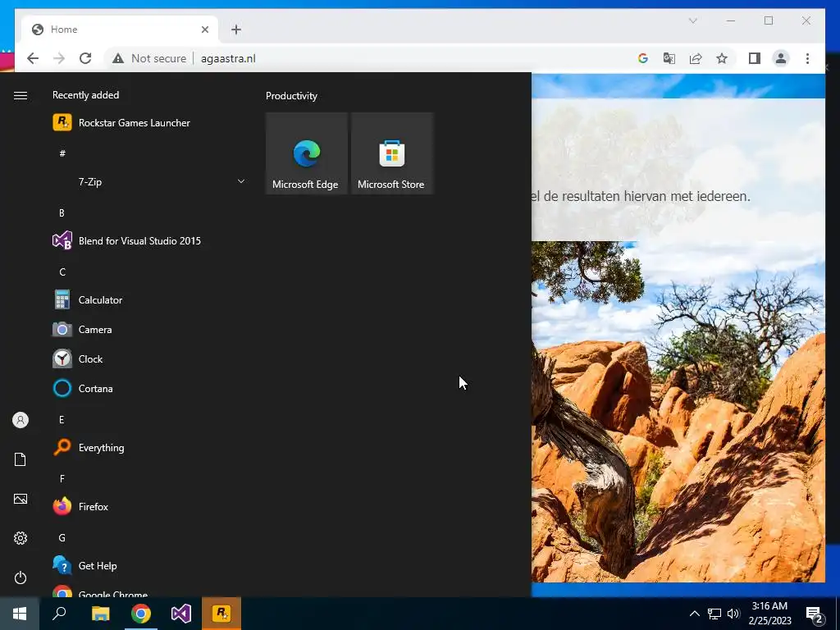The height and width of the screenshot is (630, 840).
Task: Open the Get Help app
Action: [149, 566]
